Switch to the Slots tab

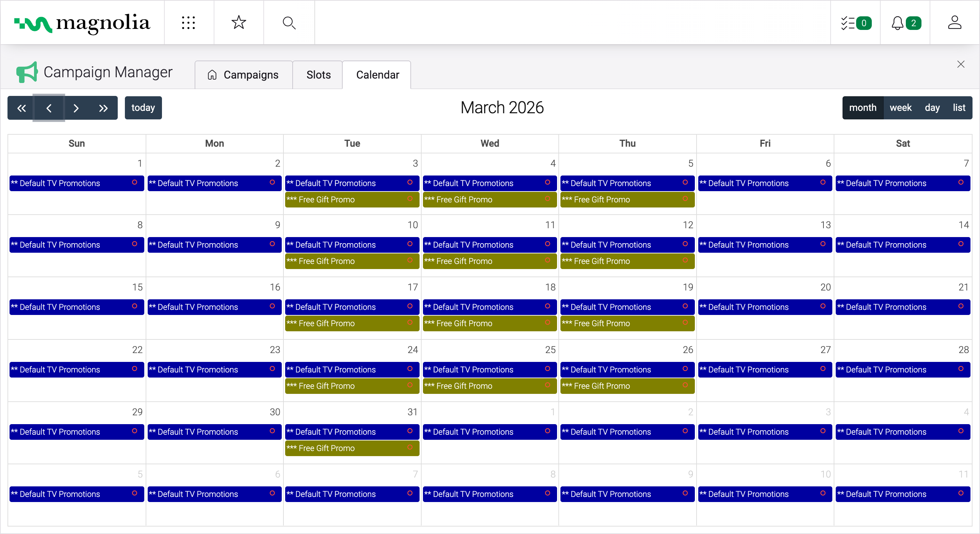click(318, 75)
